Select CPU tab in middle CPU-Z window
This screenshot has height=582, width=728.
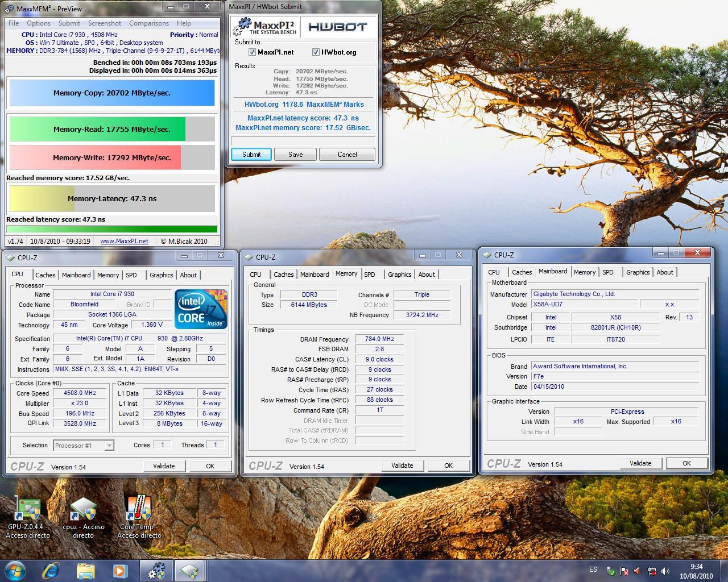tap(256, 275)
